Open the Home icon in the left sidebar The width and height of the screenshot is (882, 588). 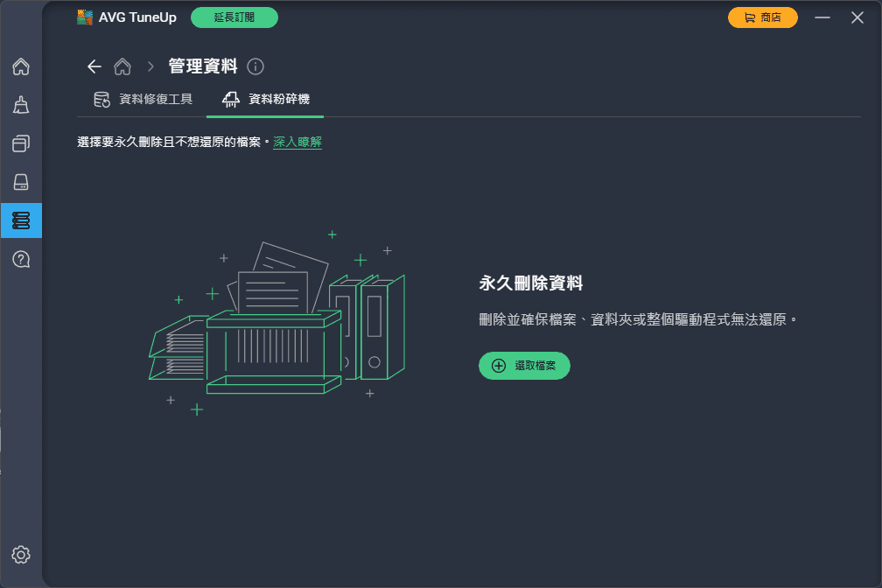tap(21, 66)
